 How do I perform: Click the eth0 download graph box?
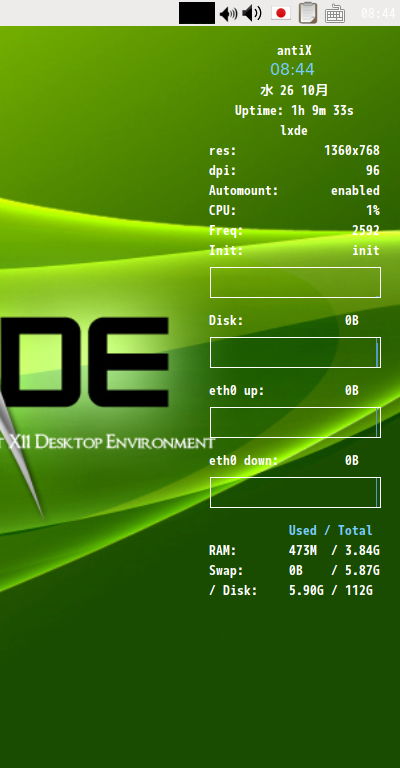click(295, 493)
